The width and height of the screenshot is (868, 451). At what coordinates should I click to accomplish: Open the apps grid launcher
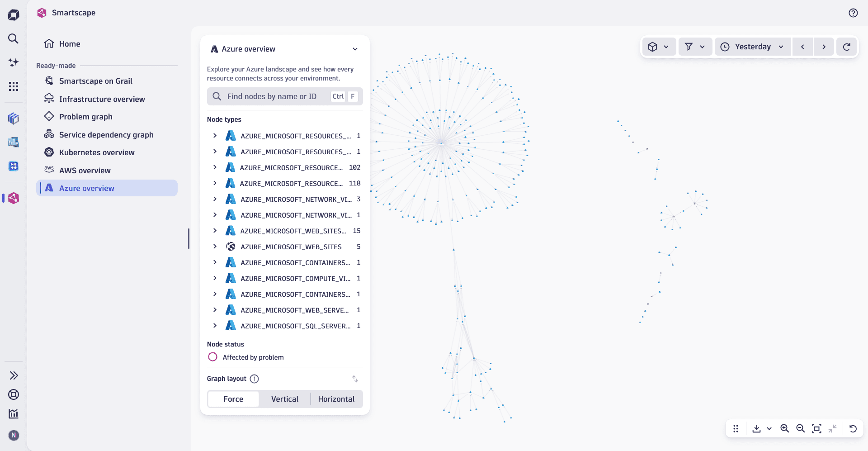14,86
